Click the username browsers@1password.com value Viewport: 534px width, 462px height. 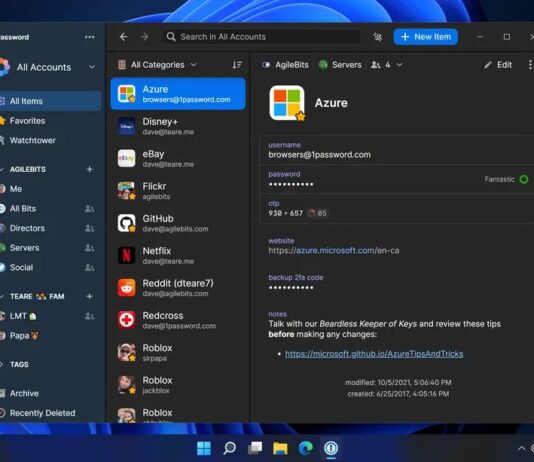[x=319, y=155]
